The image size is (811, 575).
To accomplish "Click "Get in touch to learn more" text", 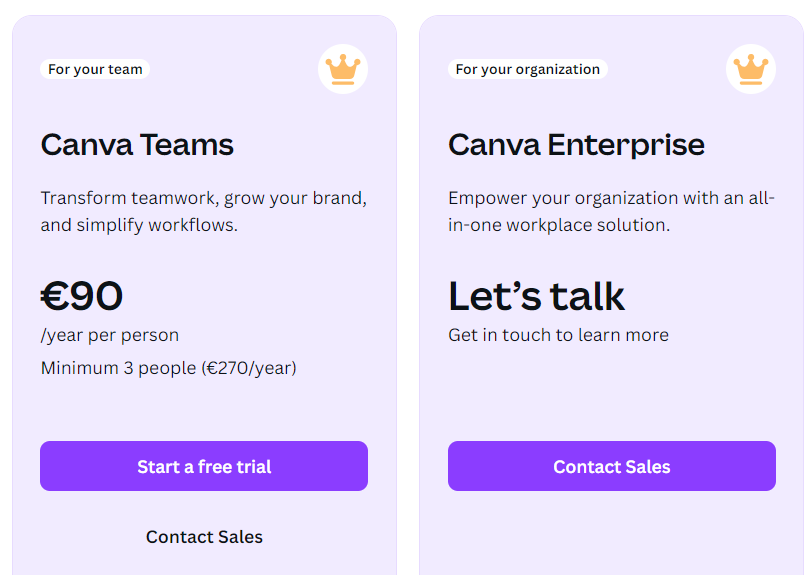I will click(558, 335).
